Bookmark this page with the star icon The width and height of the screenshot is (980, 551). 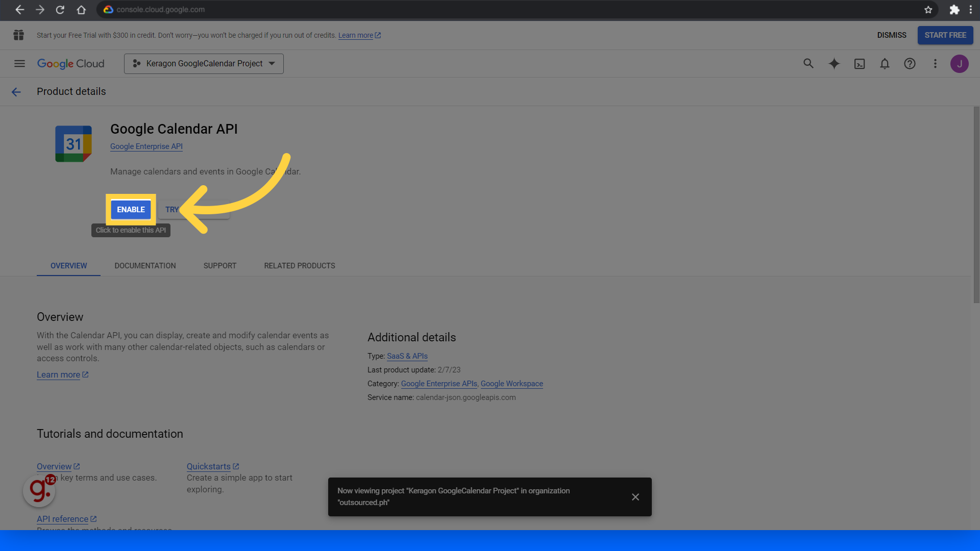coord(928,10)
